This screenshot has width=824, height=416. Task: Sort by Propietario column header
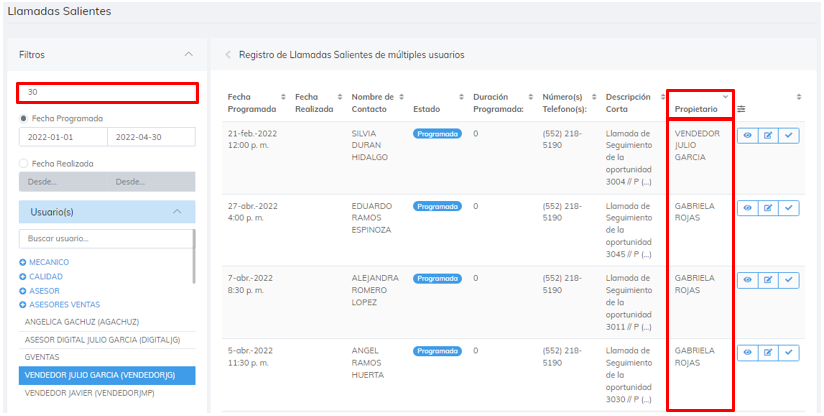click(696, 109)
